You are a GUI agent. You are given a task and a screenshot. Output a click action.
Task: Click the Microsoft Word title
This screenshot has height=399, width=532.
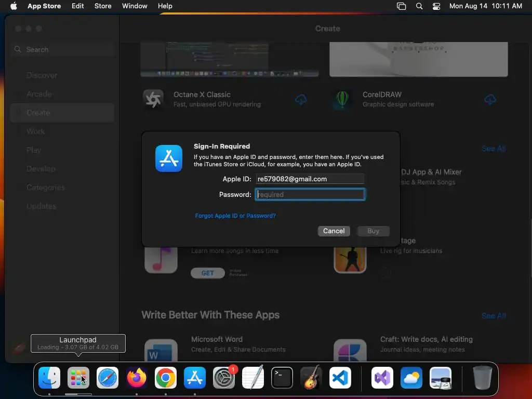point(217,339)
